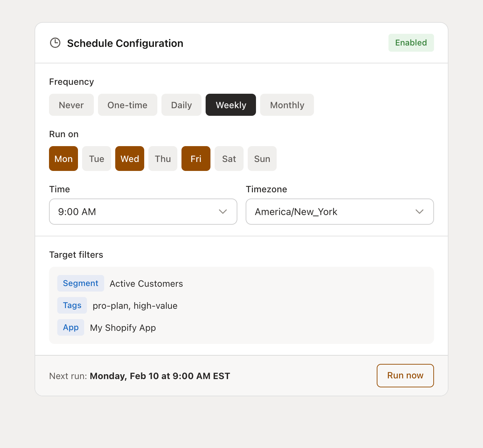Click the App filter badge
The image size is (483, 448).
tap(70, 327)
